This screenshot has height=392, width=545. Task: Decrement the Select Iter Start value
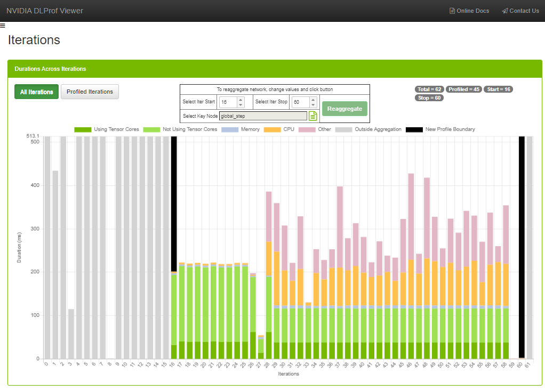241,104
